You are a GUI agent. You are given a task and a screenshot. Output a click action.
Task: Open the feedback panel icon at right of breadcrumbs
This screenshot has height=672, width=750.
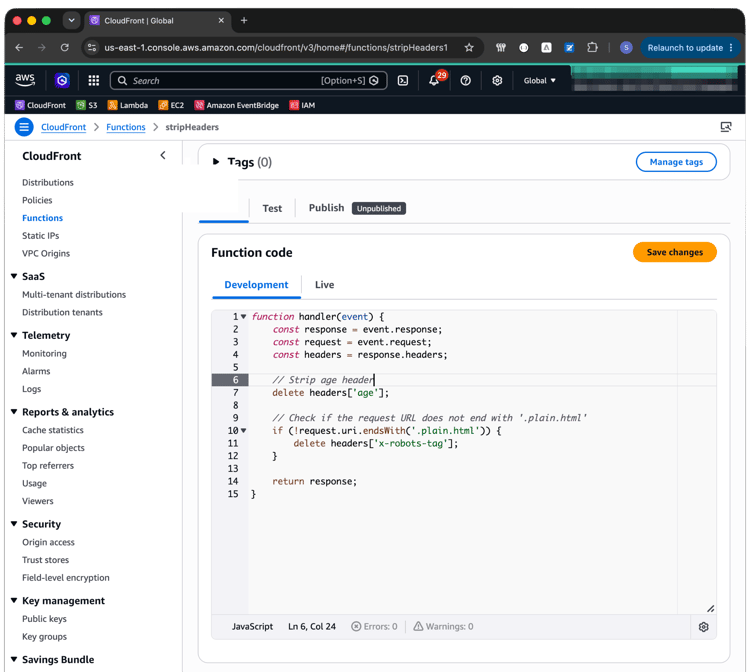[726, 127]
